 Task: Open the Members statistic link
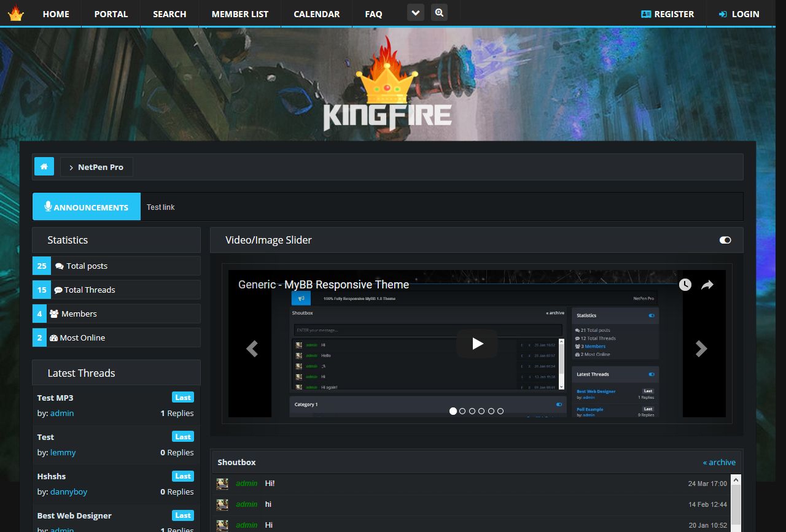79,314
